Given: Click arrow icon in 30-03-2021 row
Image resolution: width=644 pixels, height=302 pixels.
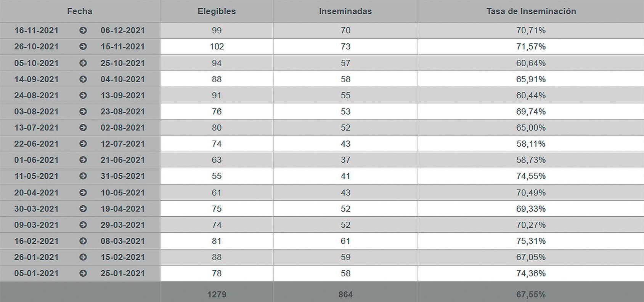Looking at the screenshot, I should (83, 209).
